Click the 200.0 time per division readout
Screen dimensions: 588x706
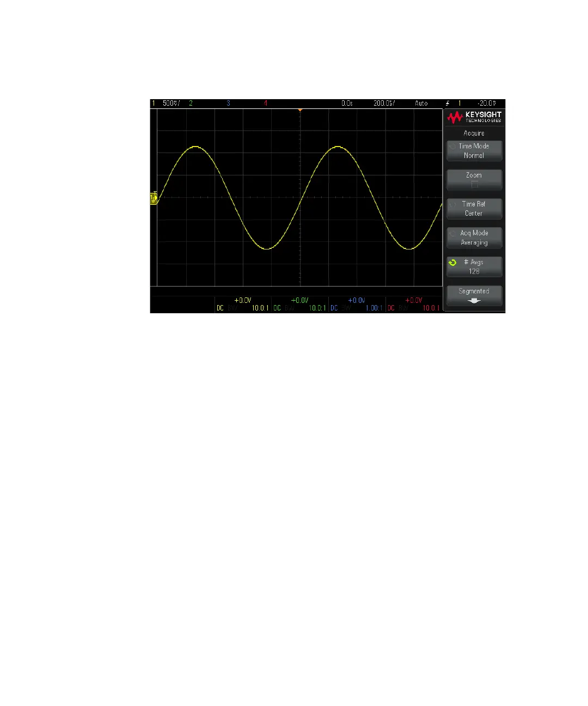[384, 103]
